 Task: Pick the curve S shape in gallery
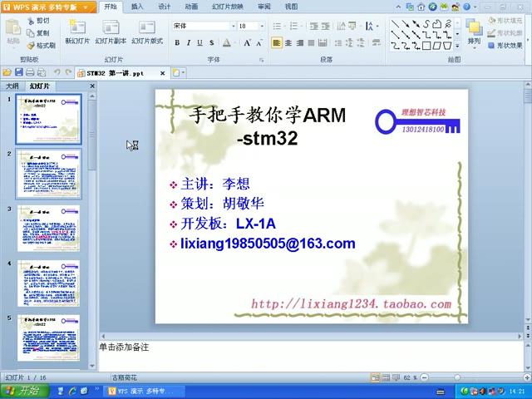pyautogui.click(x=426, y=24)
